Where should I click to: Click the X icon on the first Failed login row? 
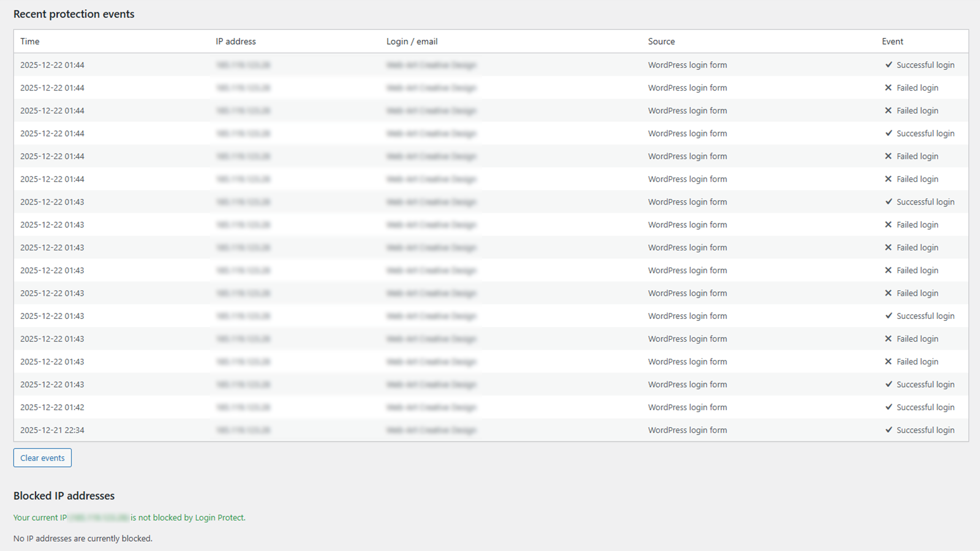(x=888, y=88)
